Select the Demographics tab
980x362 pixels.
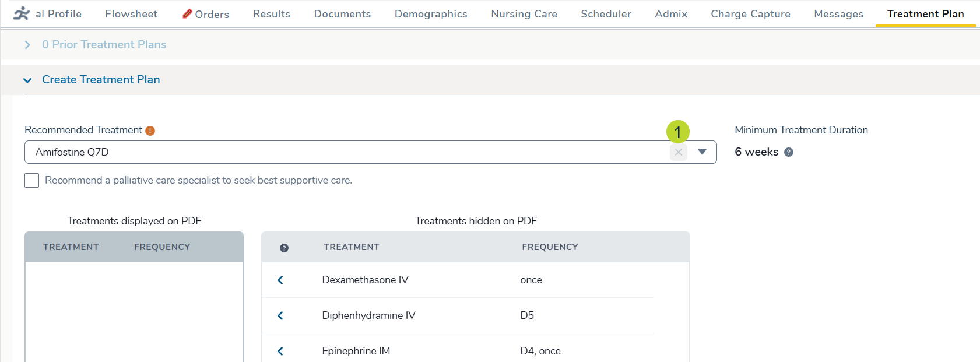point(431,14)
